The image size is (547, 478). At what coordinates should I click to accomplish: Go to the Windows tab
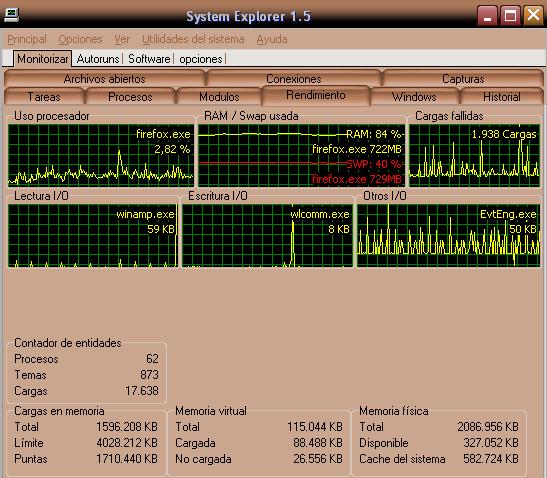click(x=414, y=97)
